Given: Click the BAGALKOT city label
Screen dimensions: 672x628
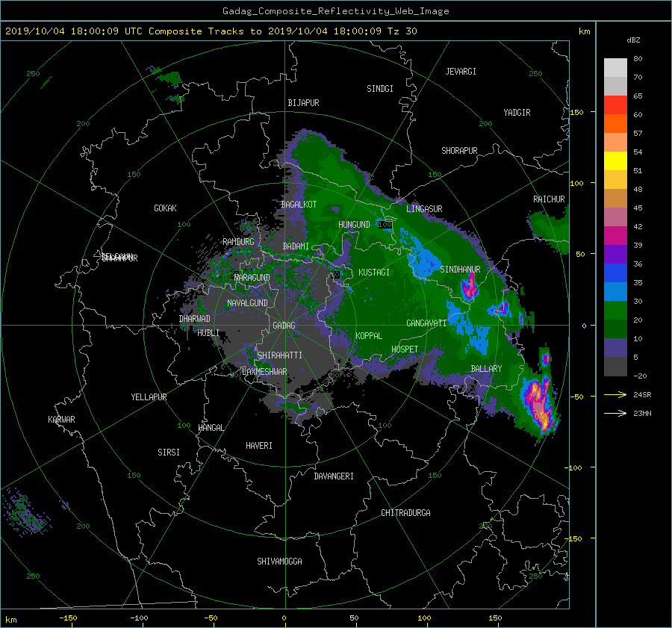Looking at the screenshot, I should [x=299, y=205].
